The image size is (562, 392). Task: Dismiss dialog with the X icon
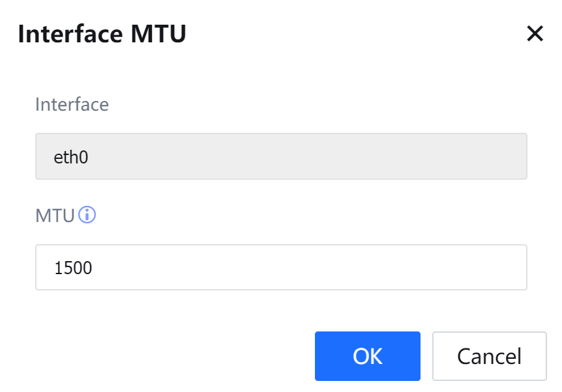535,34
